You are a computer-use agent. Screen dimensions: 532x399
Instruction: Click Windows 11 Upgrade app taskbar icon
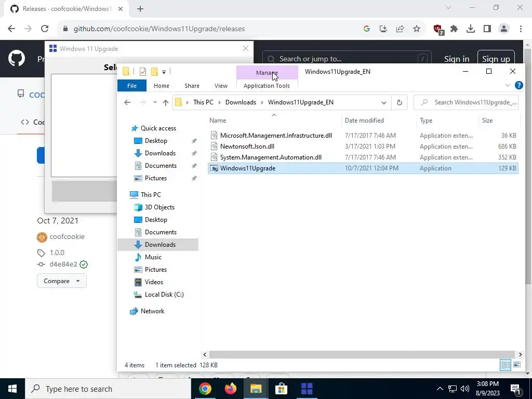point(307,389)
